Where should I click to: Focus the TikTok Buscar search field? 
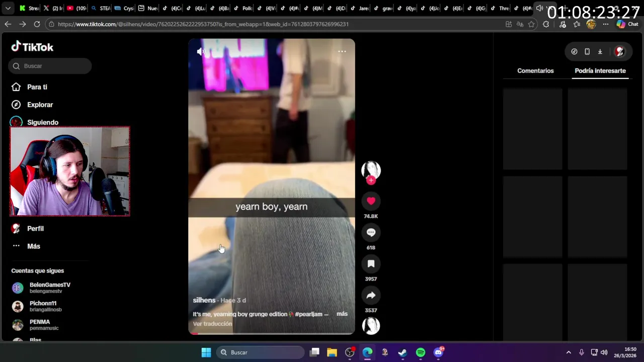[x=50, y=66]
